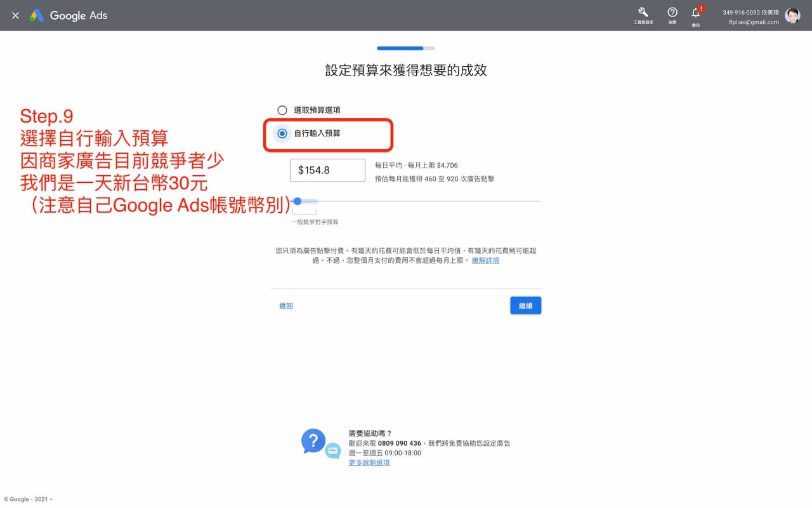
Task: Click the 返回 back link
Action: click(286, 305)
